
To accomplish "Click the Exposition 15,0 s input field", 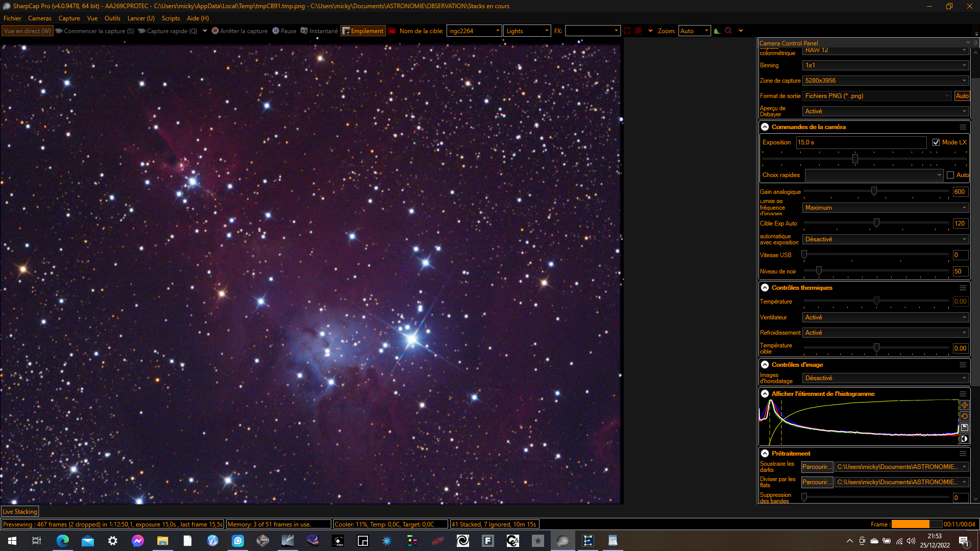I will point(861,142).
